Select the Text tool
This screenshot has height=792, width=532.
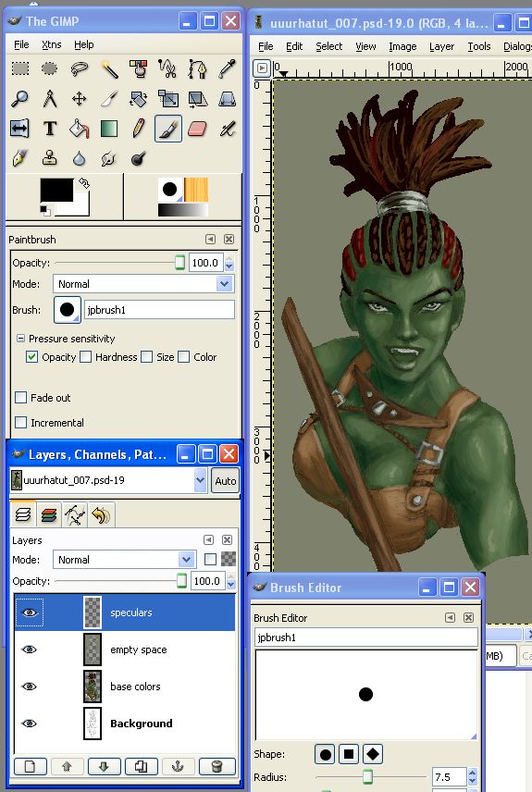(x=50, y=129)
